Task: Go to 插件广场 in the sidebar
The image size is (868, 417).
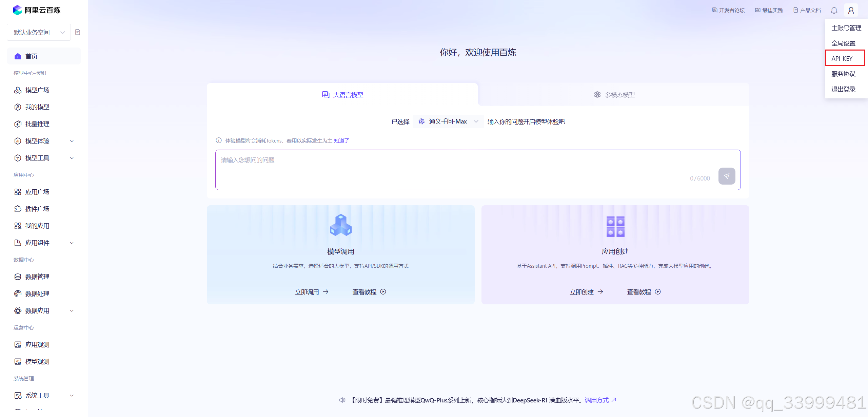Action: pos(37,209)
